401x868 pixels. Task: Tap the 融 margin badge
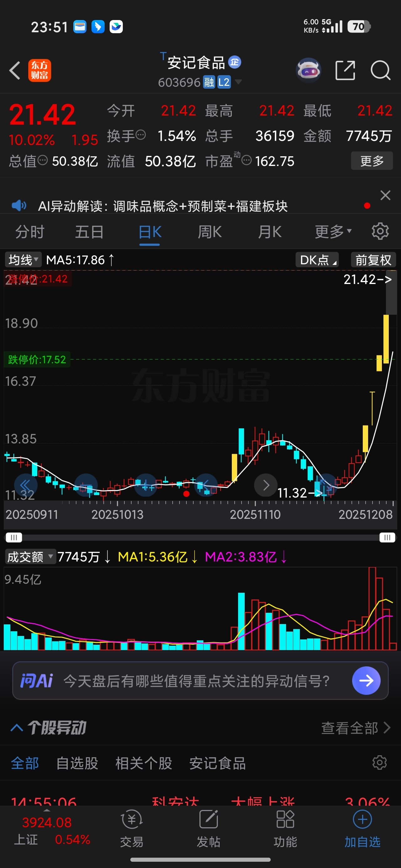209,82
